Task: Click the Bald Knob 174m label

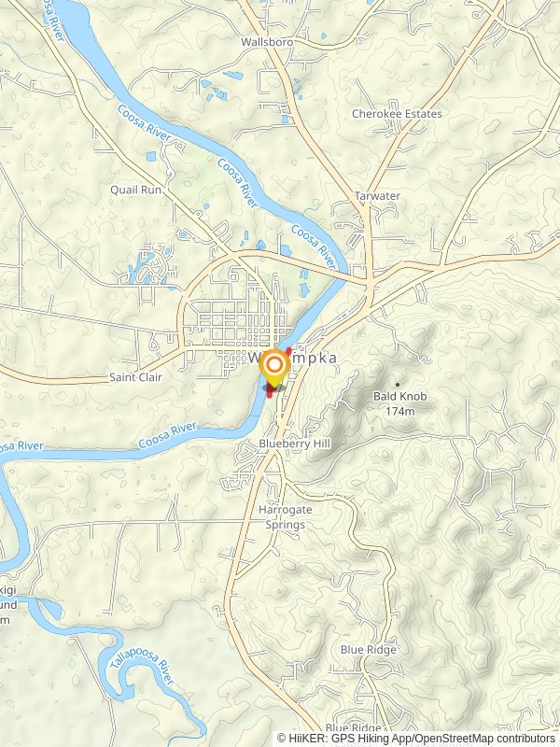Action: [x=400, y=403]
